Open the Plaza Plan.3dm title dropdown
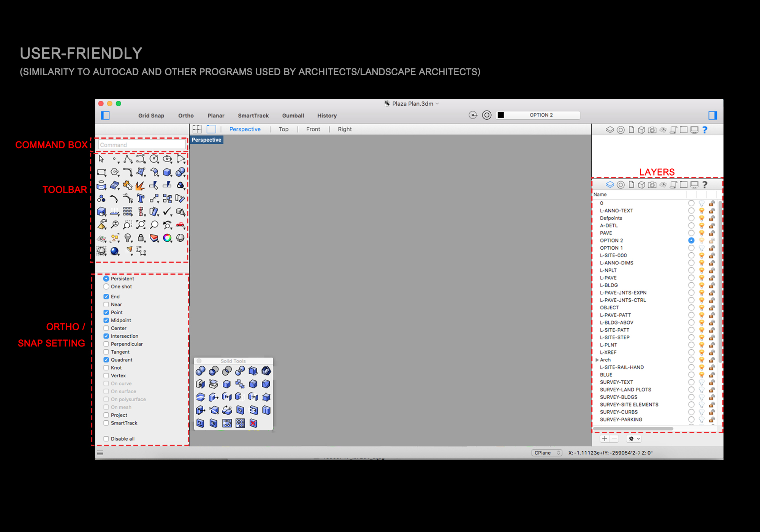 click(x=438, y=104)
